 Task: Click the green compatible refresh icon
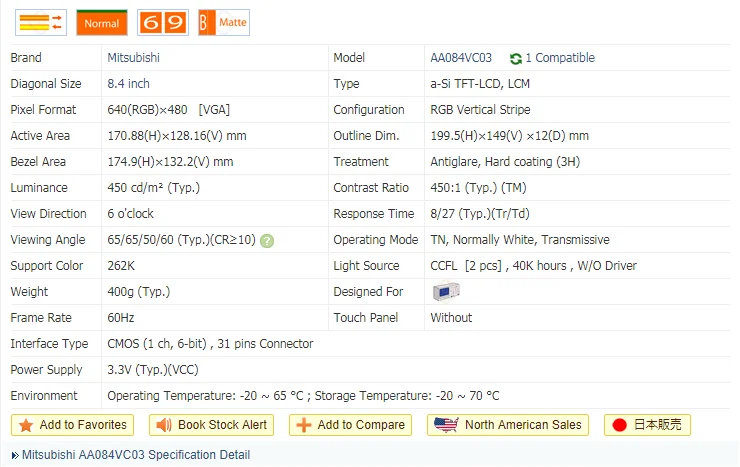pyautogui.click(x=515, y=58)
